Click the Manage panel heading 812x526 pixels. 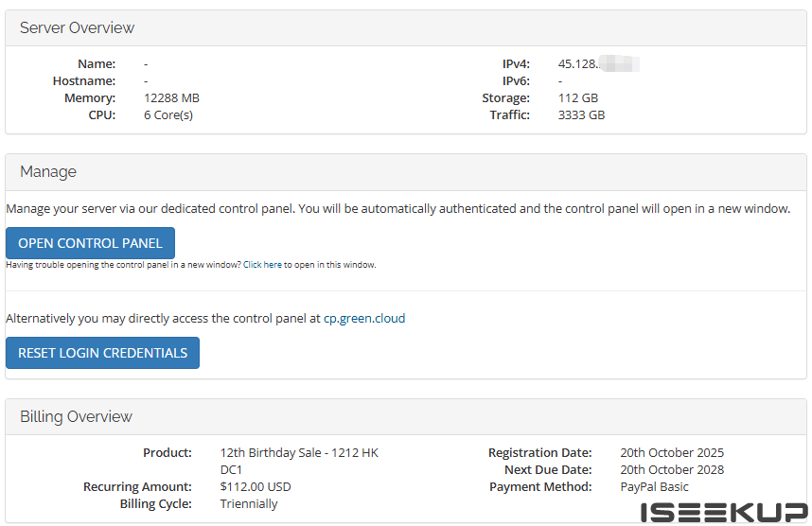[x=48, y=172]
